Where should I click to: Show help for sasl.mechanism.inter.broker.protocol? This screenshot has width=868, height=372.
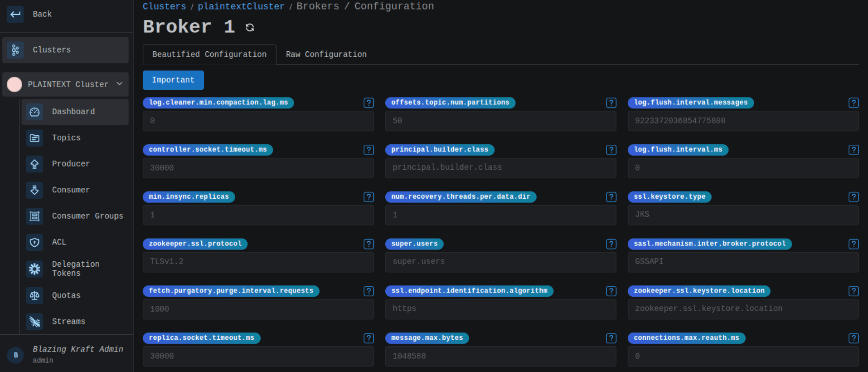(x=854, y=244)
